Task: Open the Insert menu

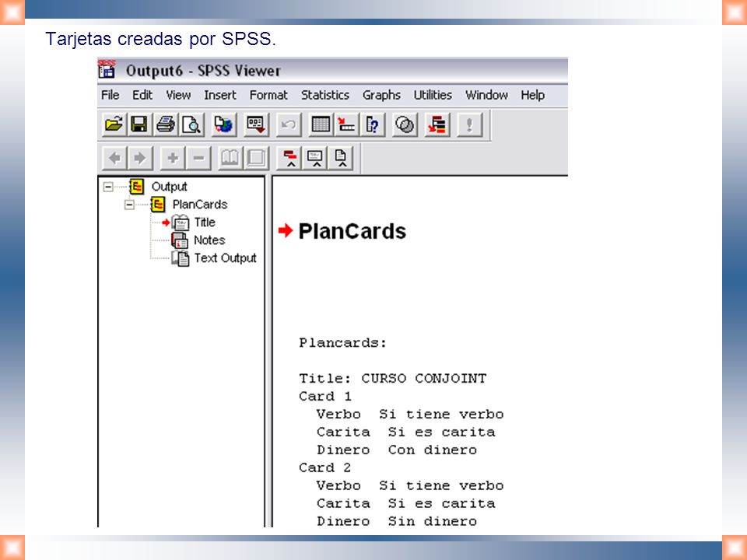Action: coord(219,95)
